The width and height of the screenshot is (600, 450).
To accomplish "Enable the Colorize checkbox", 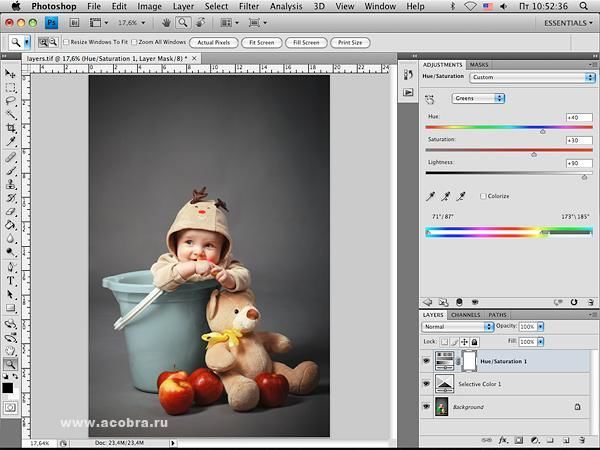I will [x=483, y=196].
